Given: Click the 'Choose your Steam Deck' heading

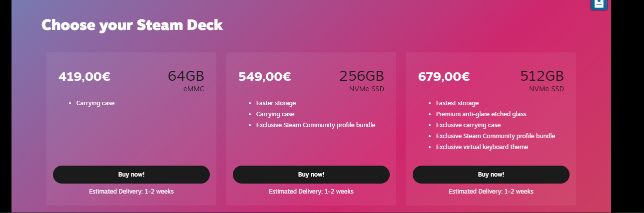Looking at the screenshot, I should pyautogui.click(x=132, y=25).
